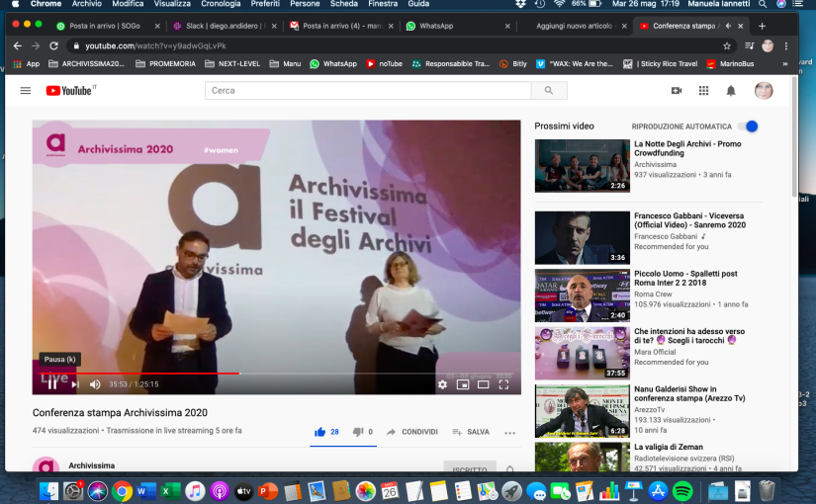Switch to Slack diego.andidero tab
This screenshot has width=816, height=504.
coord(224,26)
